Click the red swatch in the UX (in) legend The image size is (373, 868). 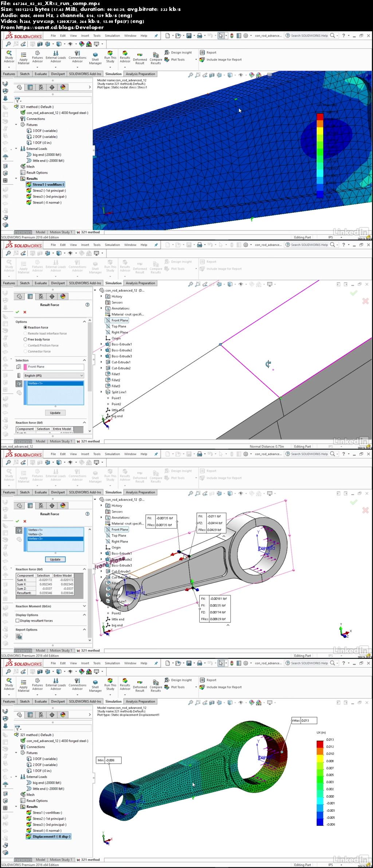(x=320, y=740)
